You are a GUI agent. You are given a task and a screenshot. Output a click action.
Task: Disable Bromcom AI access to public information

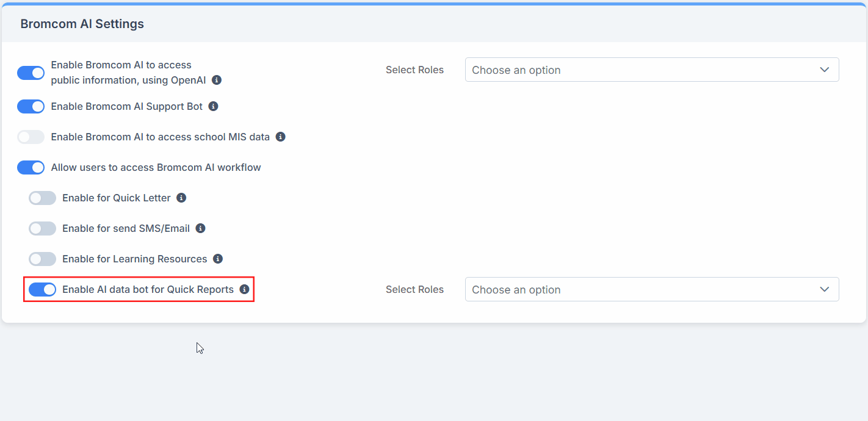pyautogui.click(x=31, y=73)
